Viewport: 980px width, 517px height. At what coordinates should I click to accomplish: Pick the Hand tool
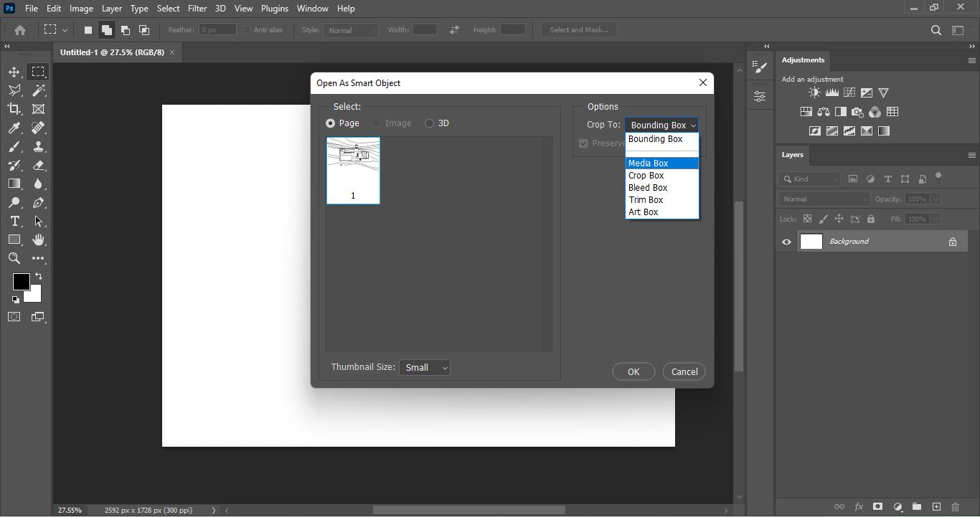(38, 239)
